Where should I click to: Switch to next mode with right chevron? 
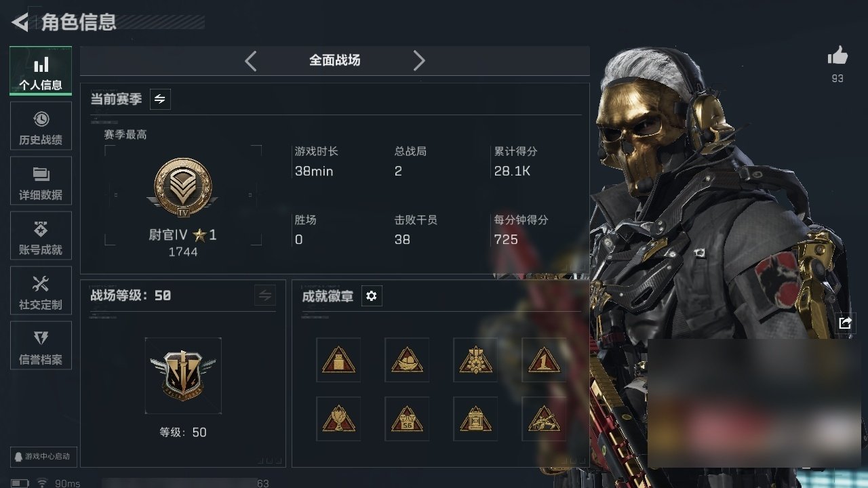pos(419,61)
